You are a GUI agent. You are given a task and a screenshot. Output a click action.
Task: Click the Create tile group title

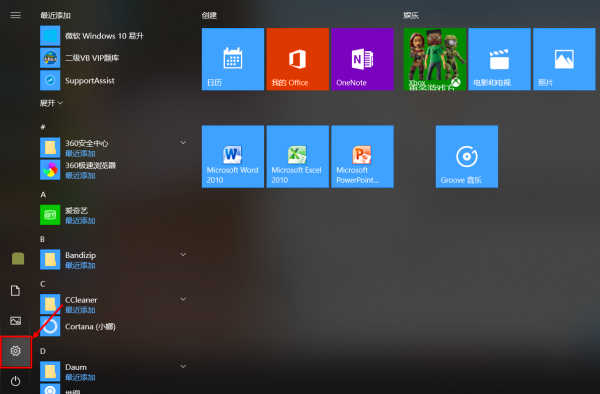[x=209, y=15]
